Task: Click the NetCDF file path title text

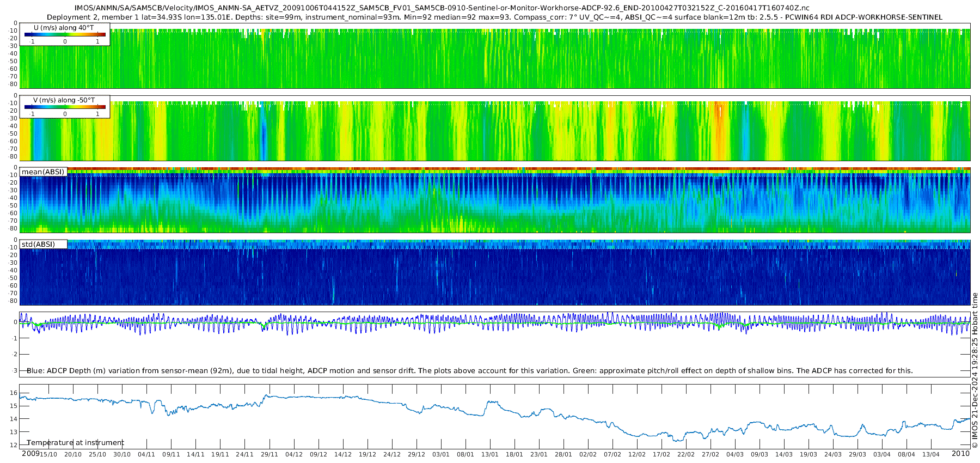Action: click(442, 8)
